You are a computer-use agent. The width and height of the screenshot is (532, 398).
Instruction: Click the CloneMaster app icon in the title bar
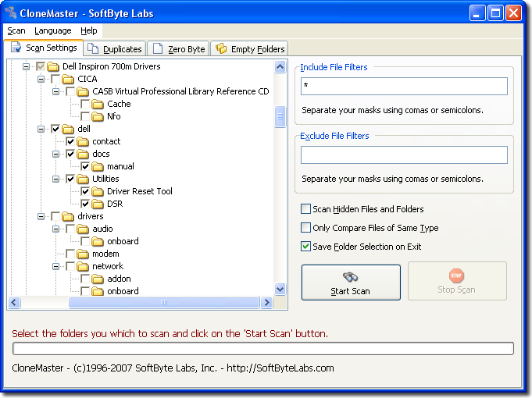tap(11, 13)
